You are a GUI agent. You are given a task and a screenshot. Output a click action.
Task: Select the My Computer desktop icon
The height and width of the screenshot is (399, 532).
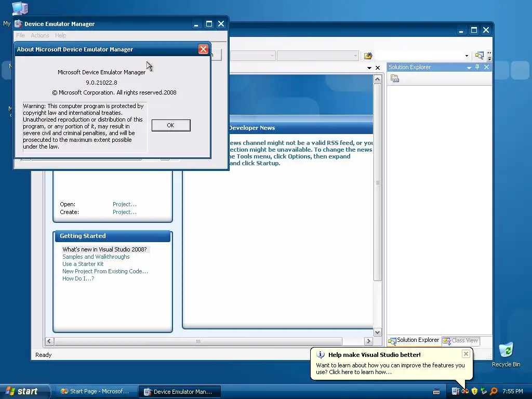(x=19, y=8)
